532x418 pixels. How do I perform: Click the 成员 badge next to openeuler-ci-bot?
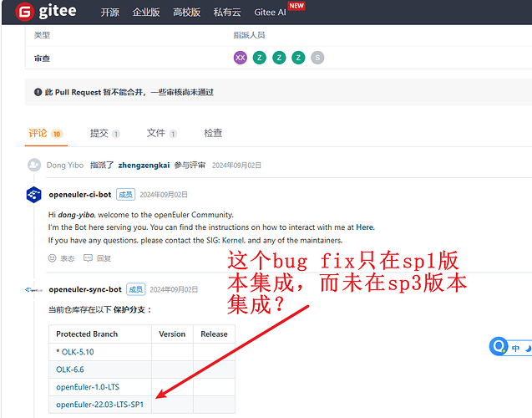point(125,195)
